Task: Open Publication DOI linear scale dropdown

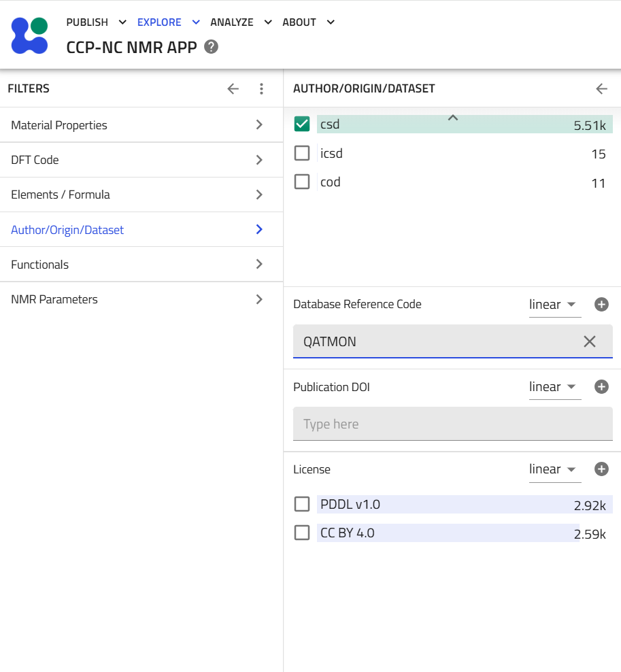Action: 555,387
